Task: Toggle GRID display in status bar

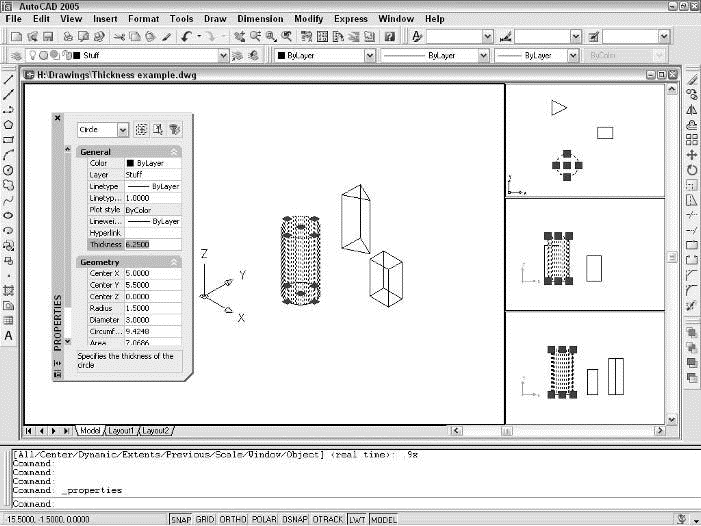Action: pyautogui.click(x=205, y=519)
